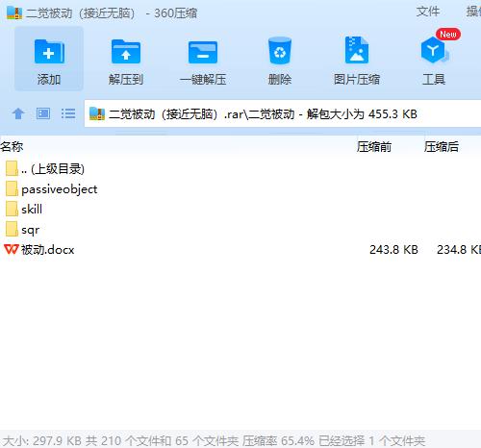This screenshot has width=481, height=448.
Task: Open the 上级目录 parent directory entry
Action: [x=45, y=169]
